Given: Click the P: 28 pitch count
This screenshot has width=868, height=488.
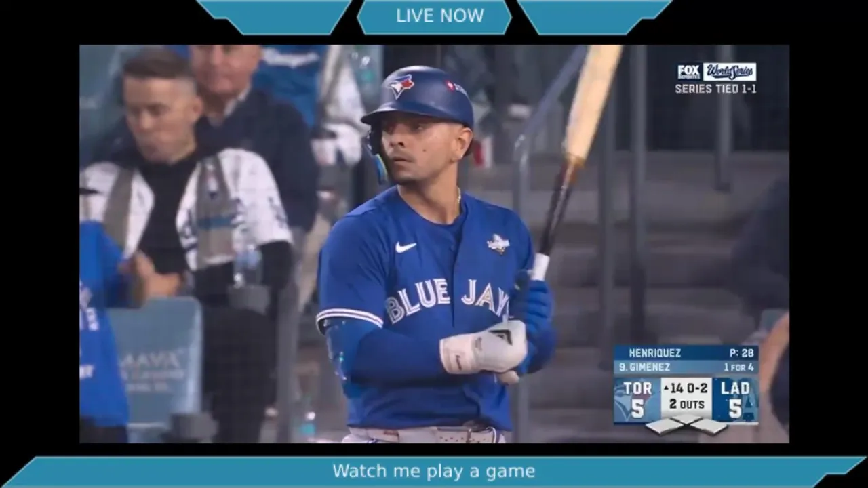Looking at the screenshot, I should [x=742, y=353].
